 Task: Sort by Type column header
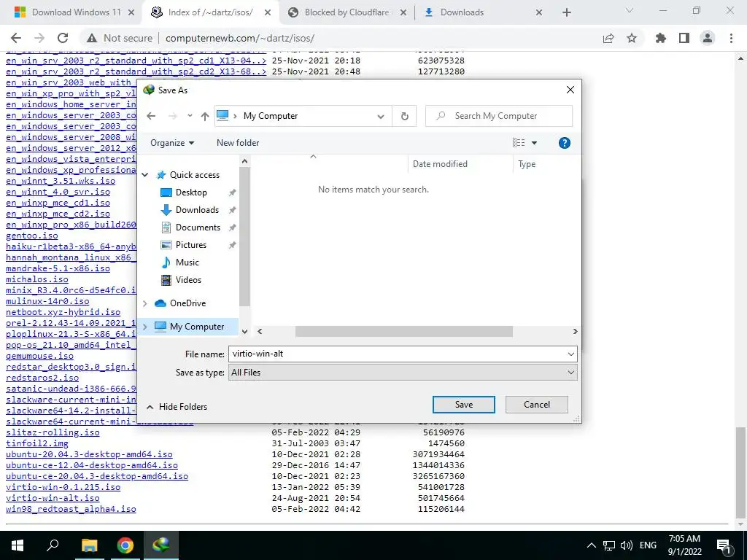pyautogui.click(x=527, y=164)
